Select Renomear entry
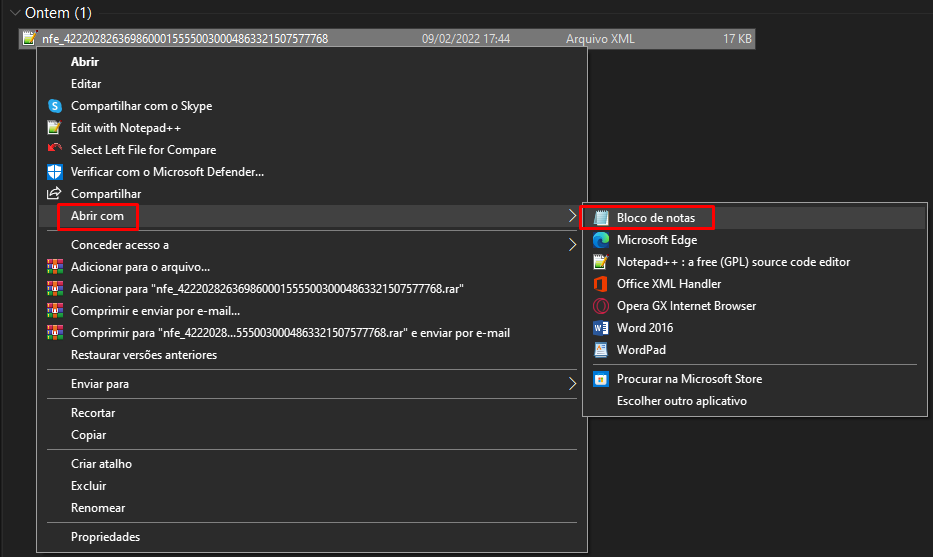Image resolution: width=933 pixels, height=557 pixels. tap(98, 508)
